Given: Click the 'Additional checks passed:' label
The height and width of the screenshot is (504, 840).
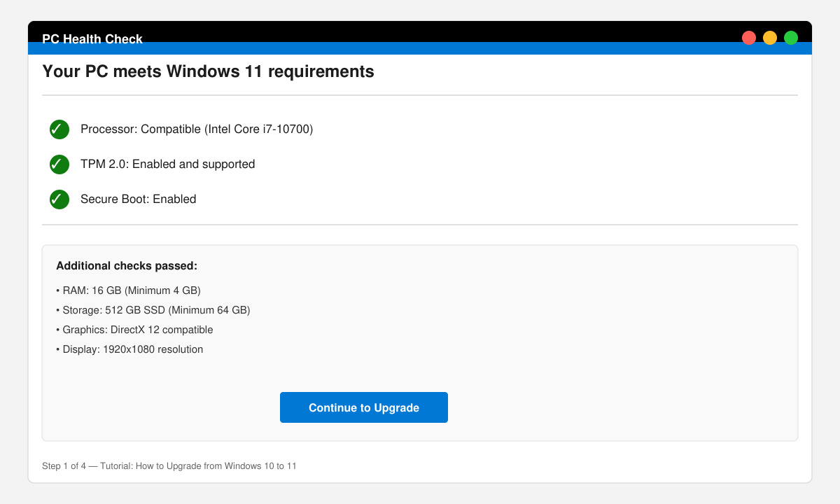Looking at the screenshot, I should (x=127, y=266).
